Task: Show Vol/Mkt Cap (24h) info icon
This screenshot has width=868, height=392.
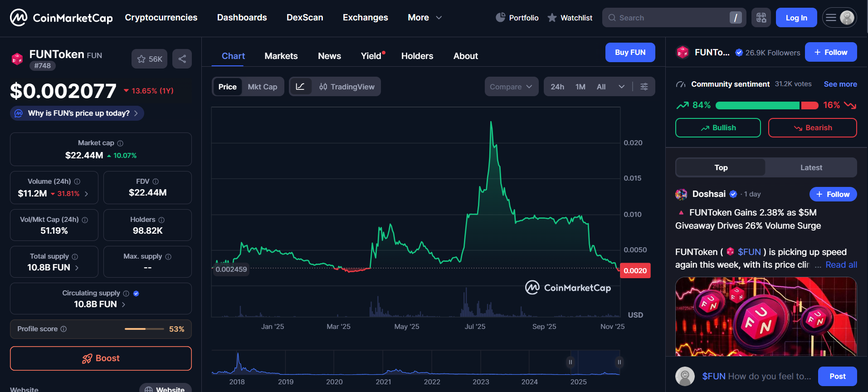Action: click(85, 220)
